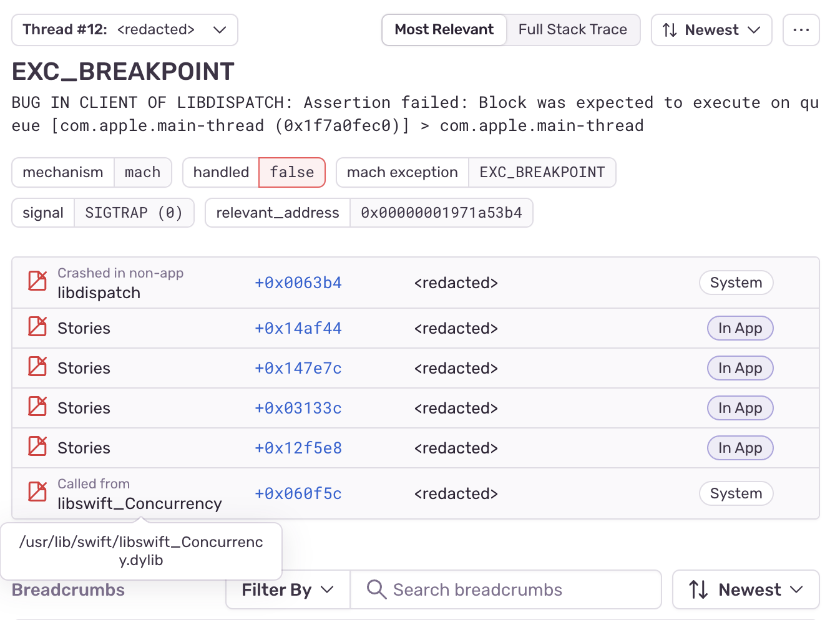The height and width of the screenshot is (620, 840).
Task: Switch to the Most Relevant view
Action: [444, 30]
